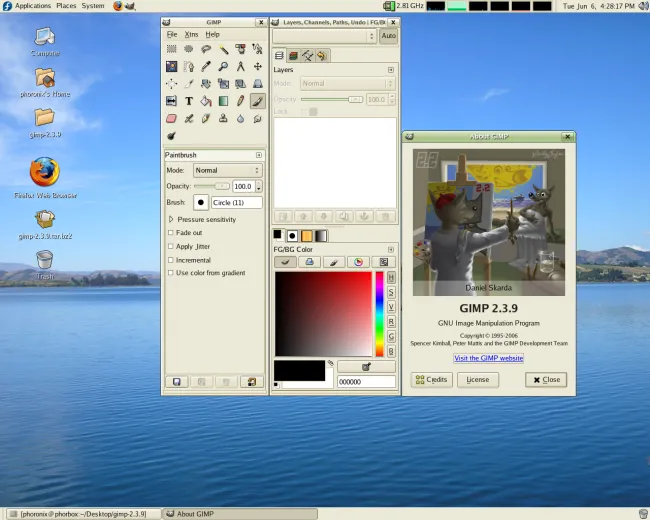Select the Free Select lasso tool
This screenshot has height=520, width=650.
tap(206, 49)
